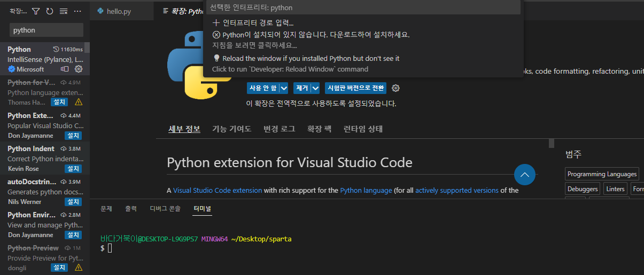
Task: Clear extensions search results icon
Action: tap(64, 11)
